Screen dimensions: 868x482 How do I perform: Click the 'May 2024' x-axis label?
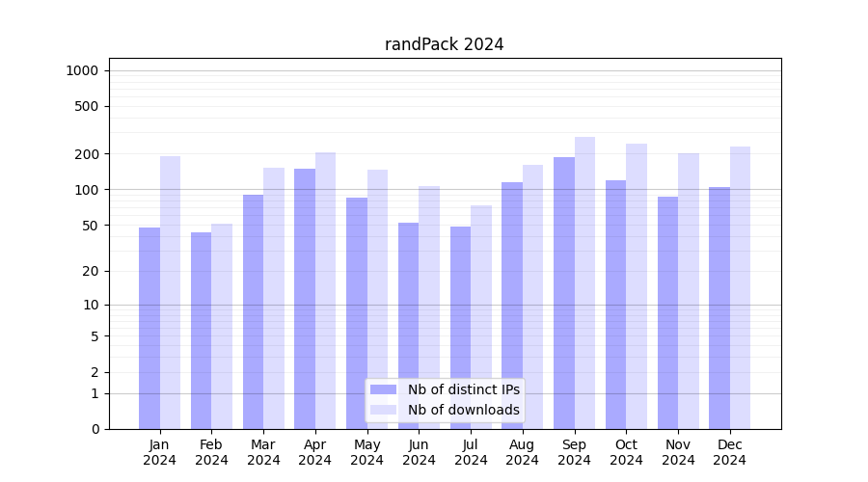(x=366, y=452)
